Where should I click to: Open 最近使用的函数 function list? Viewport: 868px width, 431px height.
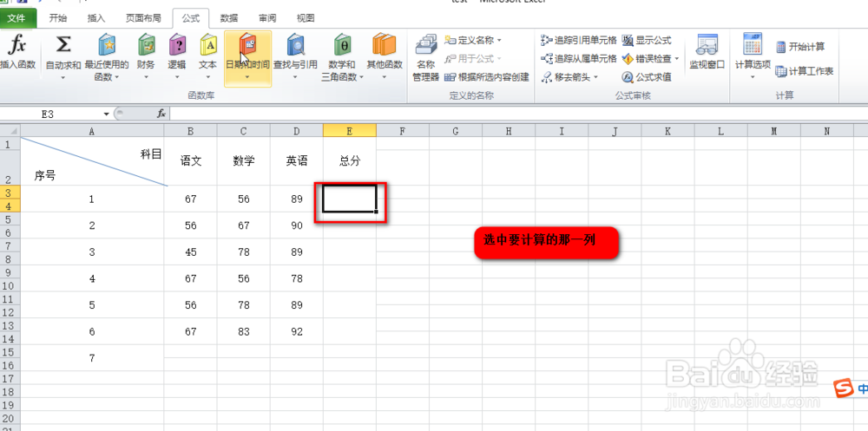(106, 57)
